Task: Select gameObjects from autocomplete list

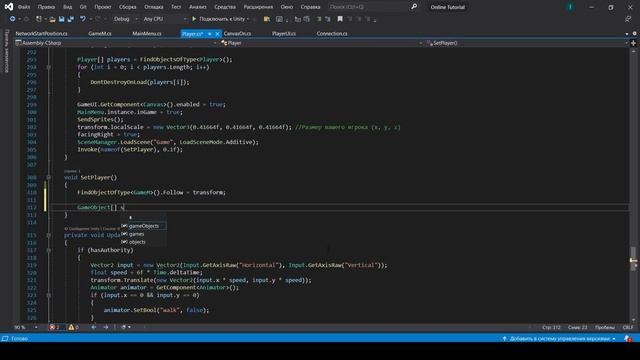Action: click(144, 226)
